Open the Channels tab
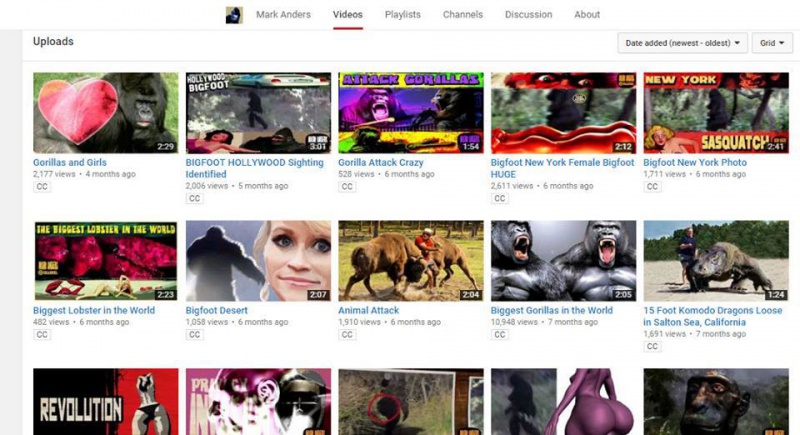 click(463, 15)
